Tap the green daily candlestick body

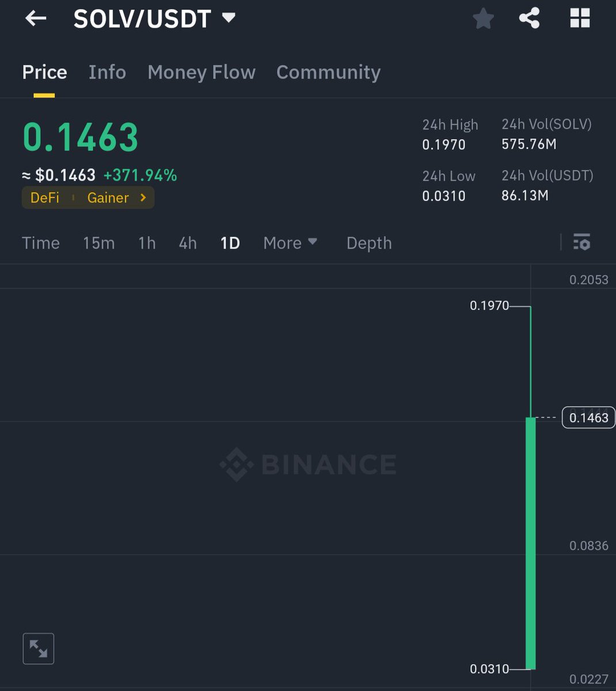click(531, 543)
